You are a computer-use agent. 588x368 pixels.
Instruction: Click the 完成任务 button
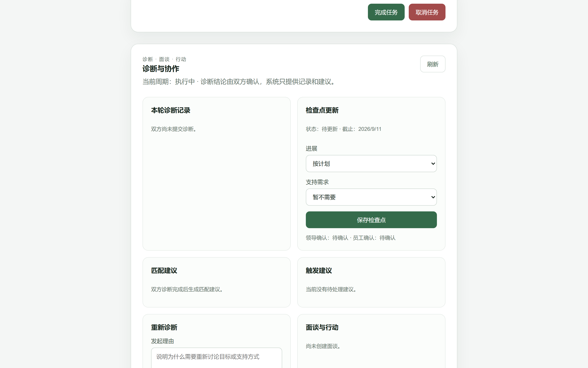[x=386, y=12]
